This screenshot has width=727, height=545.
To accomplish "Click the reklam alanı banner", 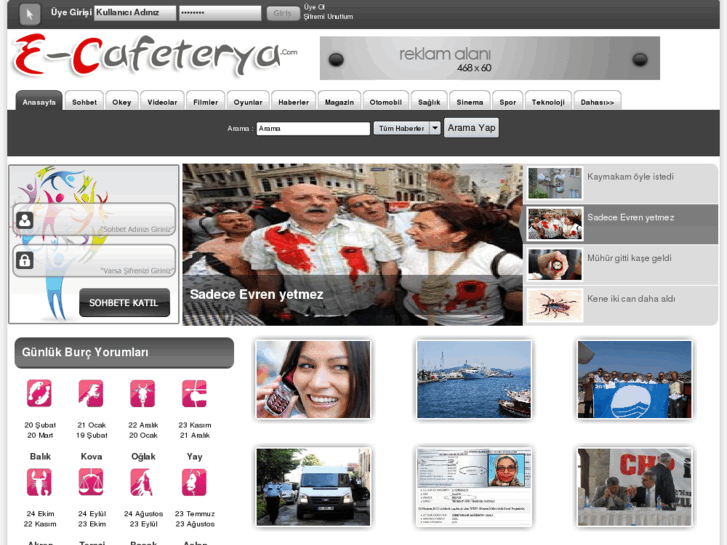I will [490, 58].
